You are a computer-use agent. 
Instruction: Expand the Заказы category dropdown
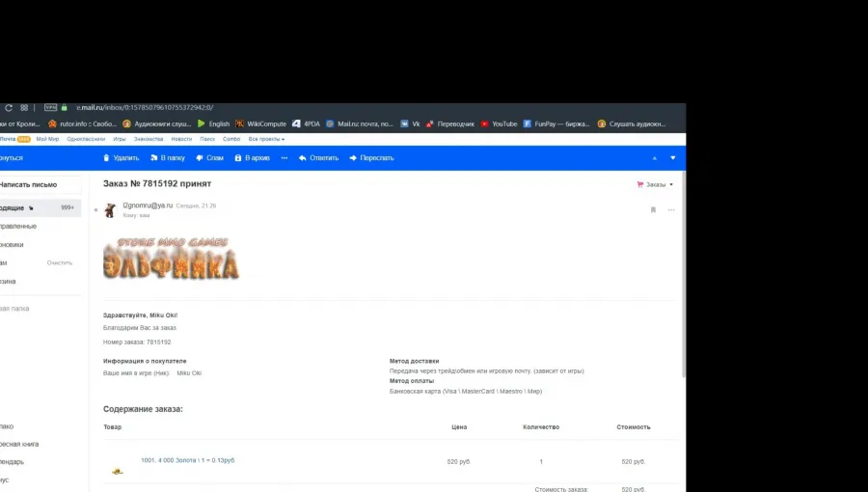tap(656, 185)
